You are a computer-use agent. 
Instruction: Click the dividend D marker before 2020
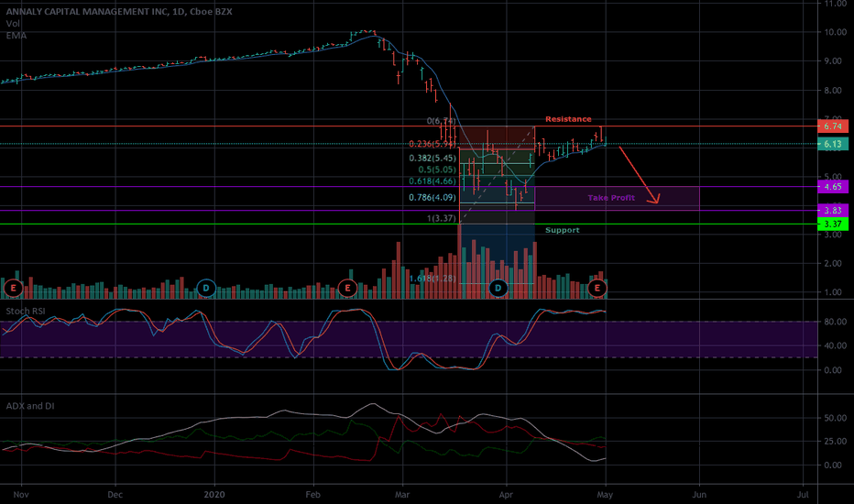pos(206,288)
